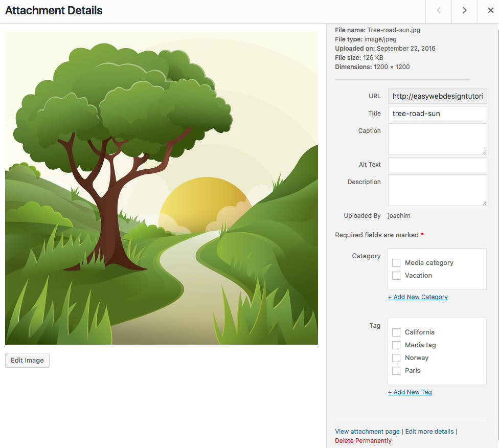Check the Vacation category checkbox
499x448 pixels.
coord(396,276)
